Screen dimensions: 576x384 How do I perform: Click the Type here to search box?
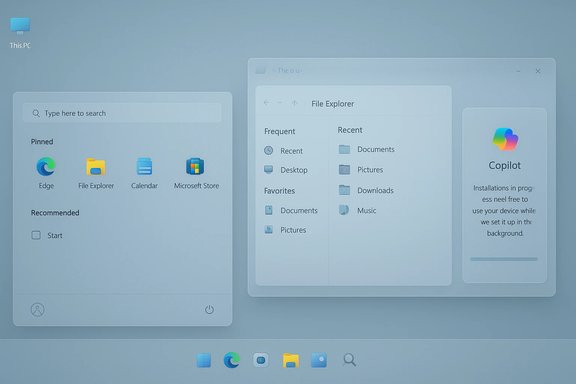tap(122, 113)
